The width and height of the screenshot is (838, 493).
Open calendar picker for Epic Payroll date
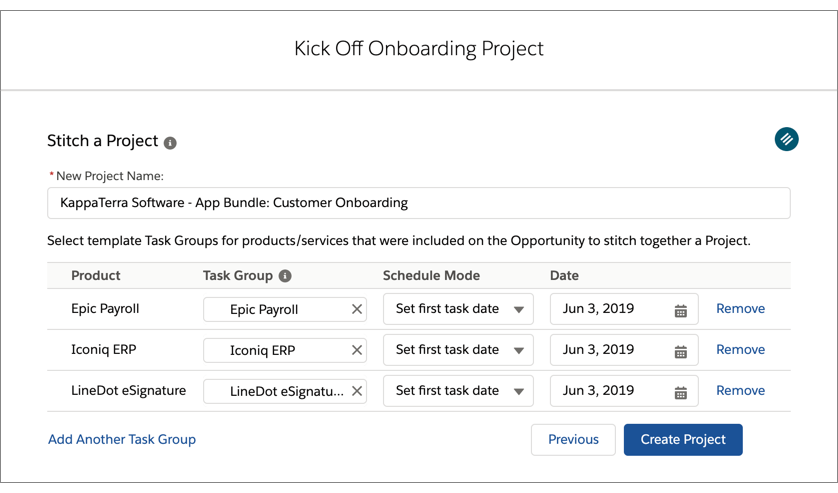click(680, 311)
